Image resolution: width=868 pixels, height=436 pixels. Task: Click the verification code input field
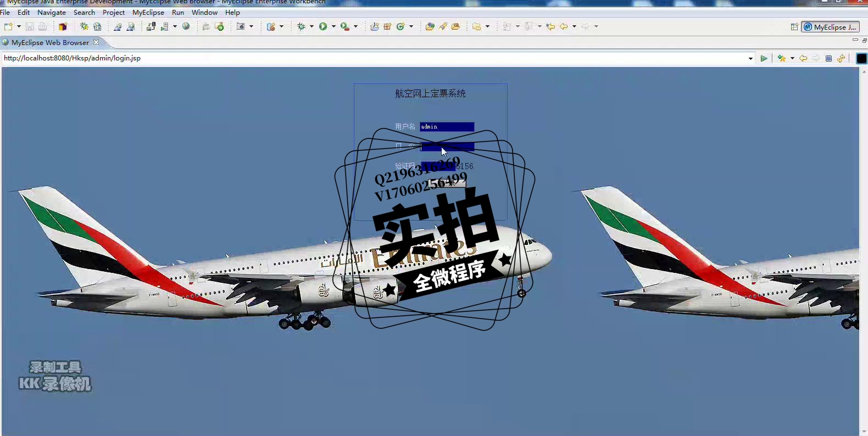(437, 166)
